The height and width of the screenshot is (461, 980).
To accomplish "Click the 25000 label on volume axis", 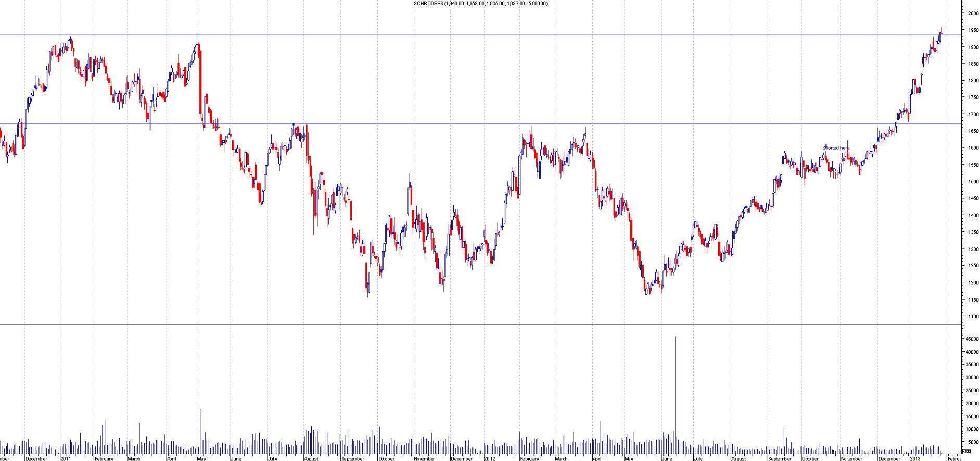I will (972, 391).
